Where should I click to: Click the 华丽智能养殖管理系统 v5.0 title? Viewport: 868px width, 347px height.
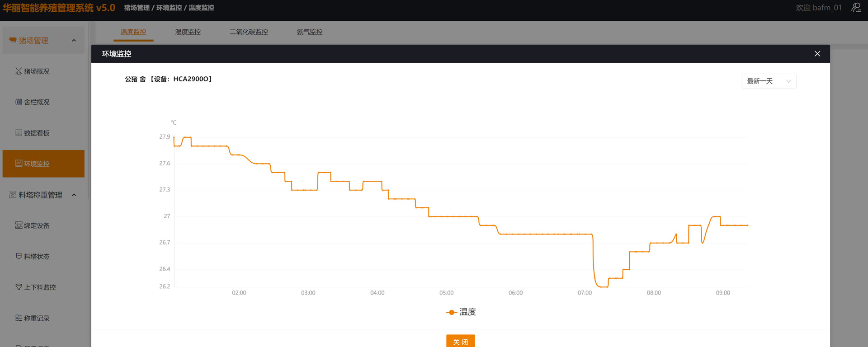click(59, 8)
